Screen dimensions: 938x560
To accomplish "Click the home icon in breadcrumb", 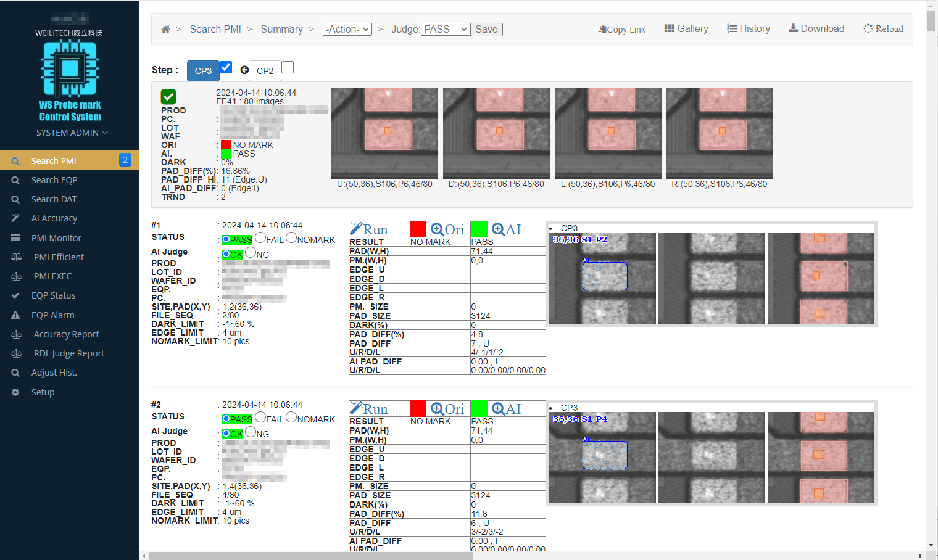I will 165,30.
